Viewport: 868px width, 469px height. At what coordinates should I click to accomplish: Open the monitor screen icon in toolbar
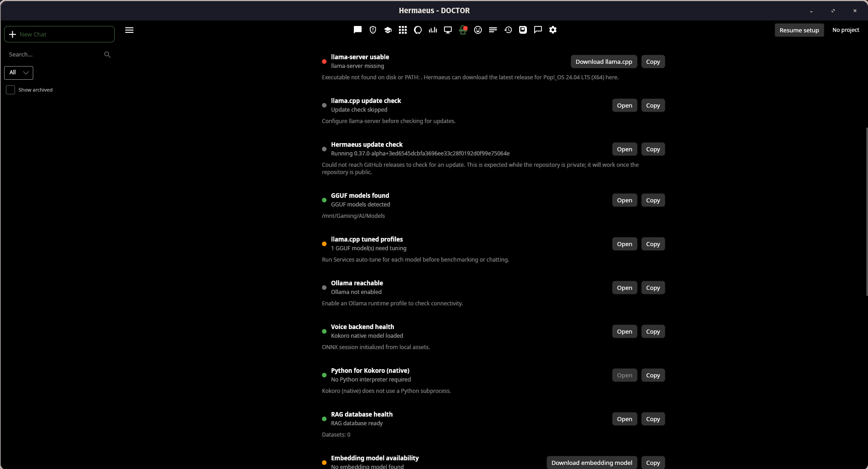click(x=448, y=30)
